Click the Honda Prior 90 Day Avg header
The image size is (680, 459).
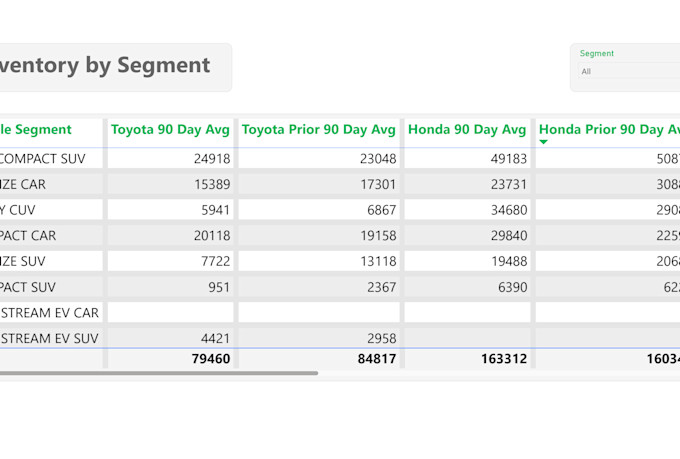coord(609,130)
